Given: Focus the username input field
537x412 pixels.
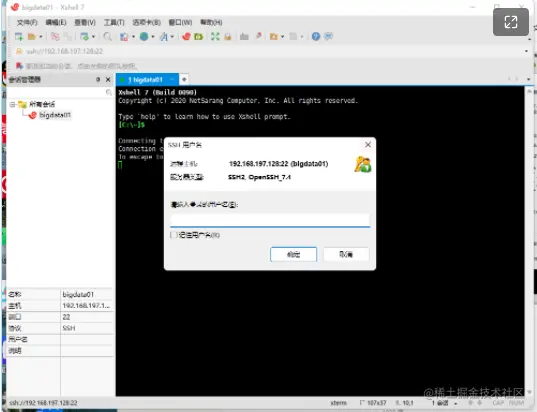Looking at the screenshot, I should click(270, 220).
